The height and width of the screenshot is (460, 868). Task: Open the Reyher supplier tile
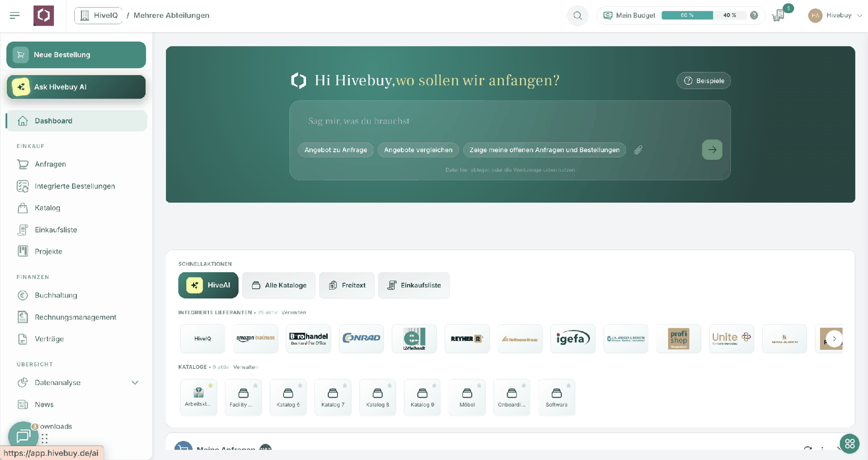[x=467, y=338]
